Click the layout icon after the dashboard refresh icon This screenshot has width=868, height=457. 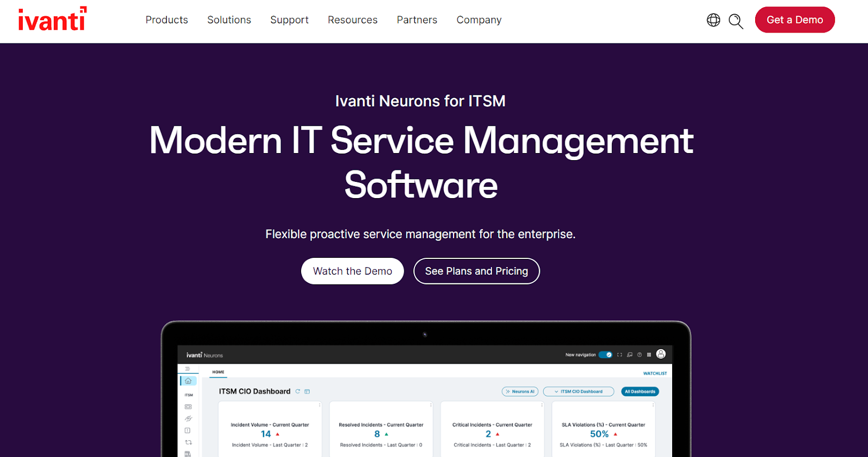coord(307,391)
